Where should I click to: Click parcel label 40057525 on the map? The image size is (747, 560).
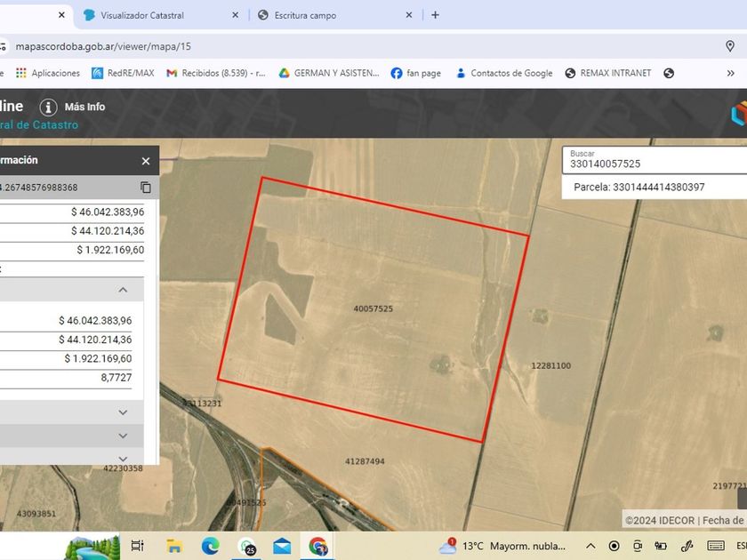373,309
